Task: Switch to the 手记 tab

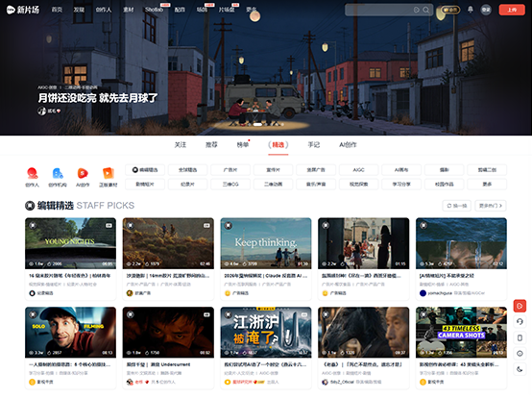Action: (x=314, y=145)
